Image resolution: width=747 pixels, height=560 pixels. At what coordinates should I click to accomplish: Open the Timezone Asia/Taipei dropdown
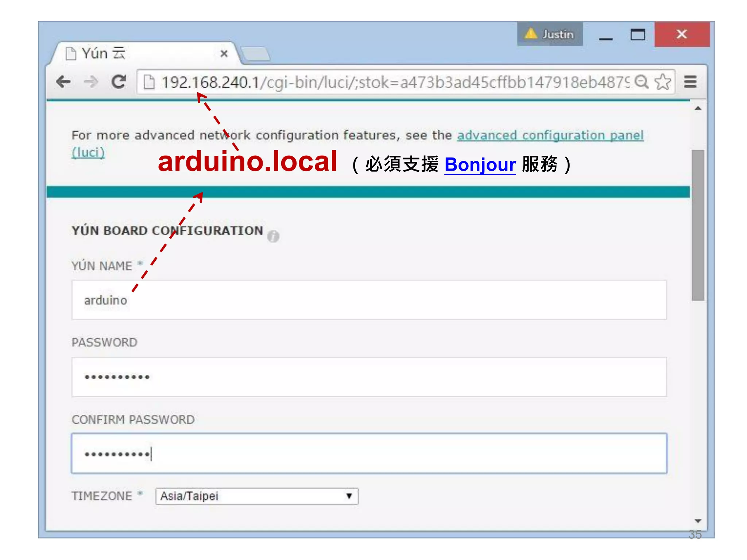click(257, 496)
